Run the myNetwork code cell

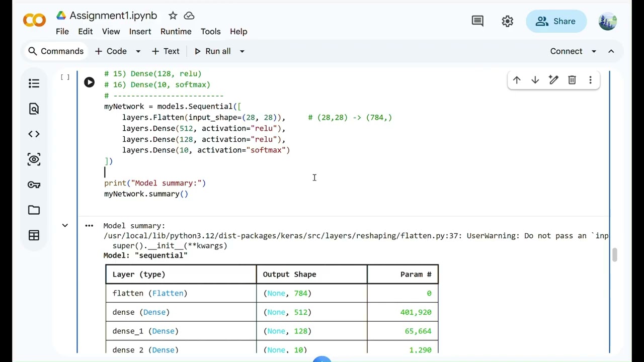point(89,82)
